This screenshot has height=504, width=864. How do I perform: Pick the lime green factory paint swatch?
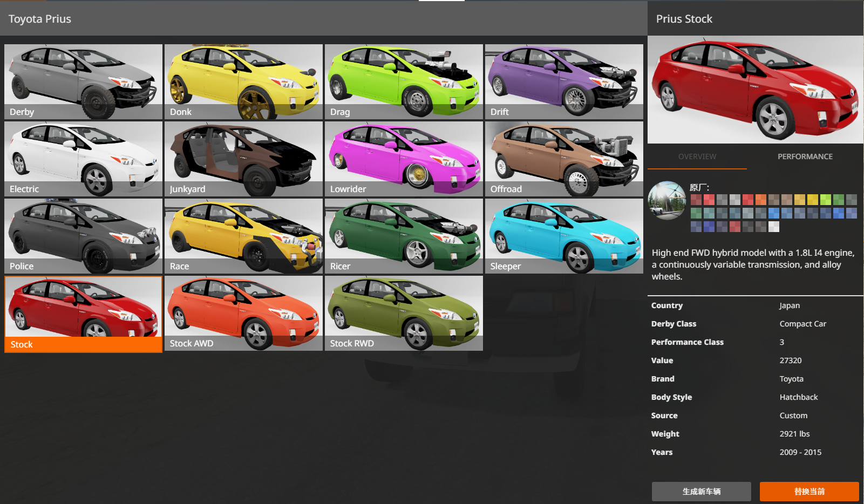(x=826, y=200)
